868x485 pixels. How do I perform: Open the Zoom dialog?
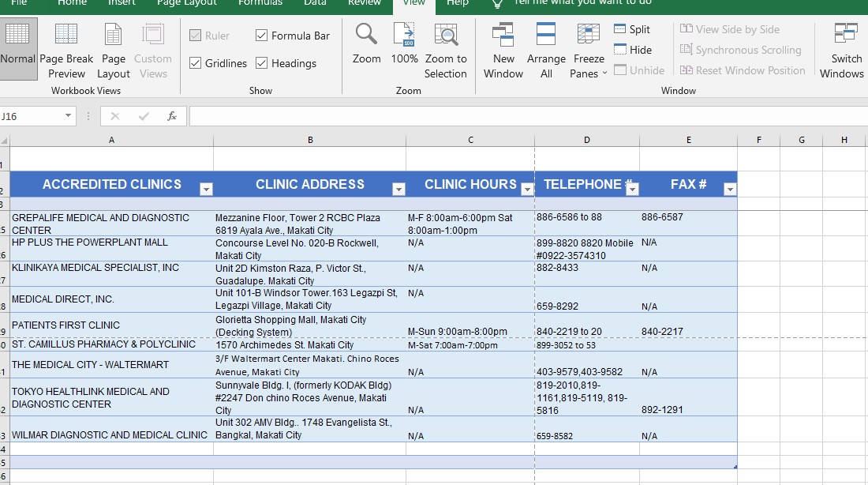point(366,44)
